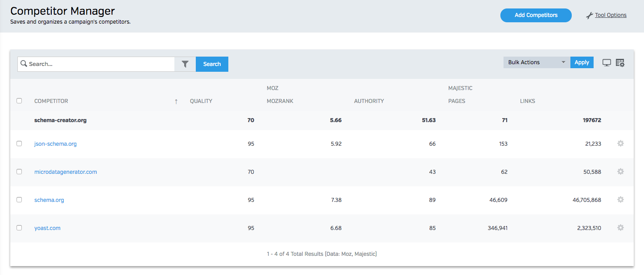This screenshot has width=644, height=275.
Task: Focus the Search text field
Action: pyautogui.click(x=98, y=64)
